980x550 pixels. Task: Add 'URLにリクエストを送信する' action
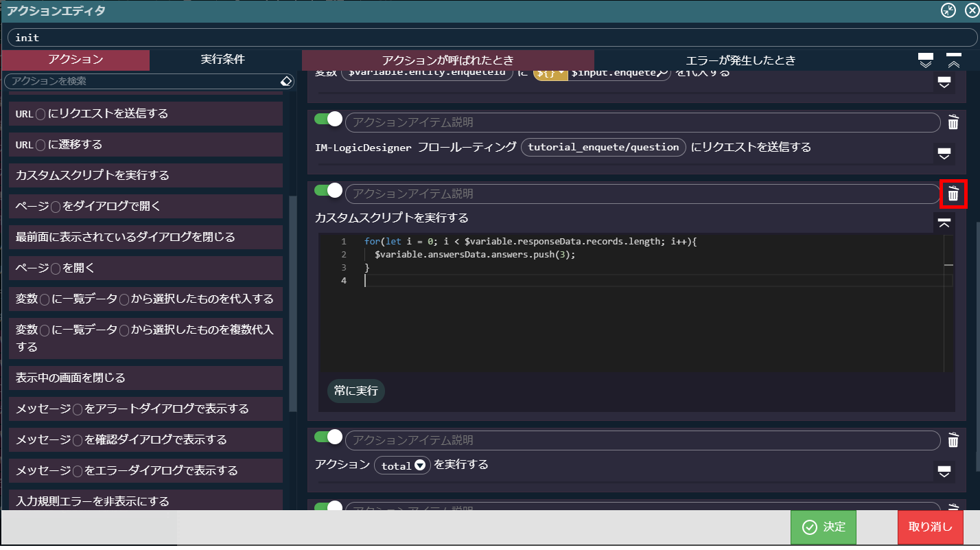tap(146, 114)
